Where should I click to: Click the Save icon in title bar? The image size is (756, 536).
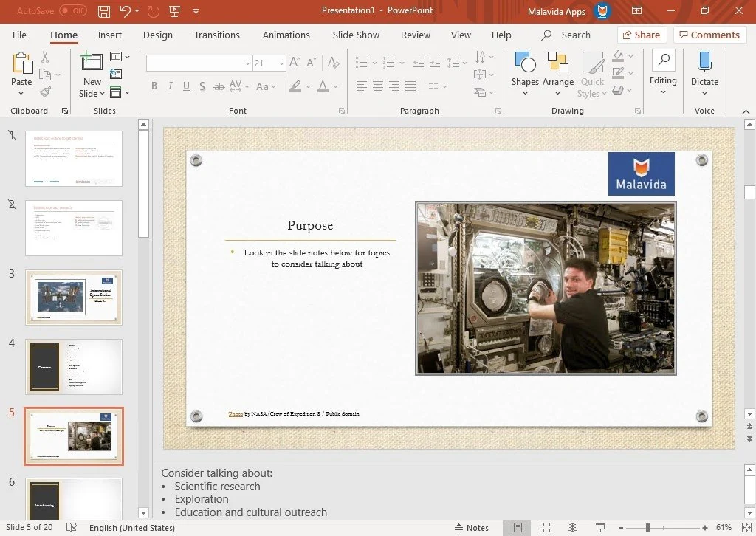[104, 10]
